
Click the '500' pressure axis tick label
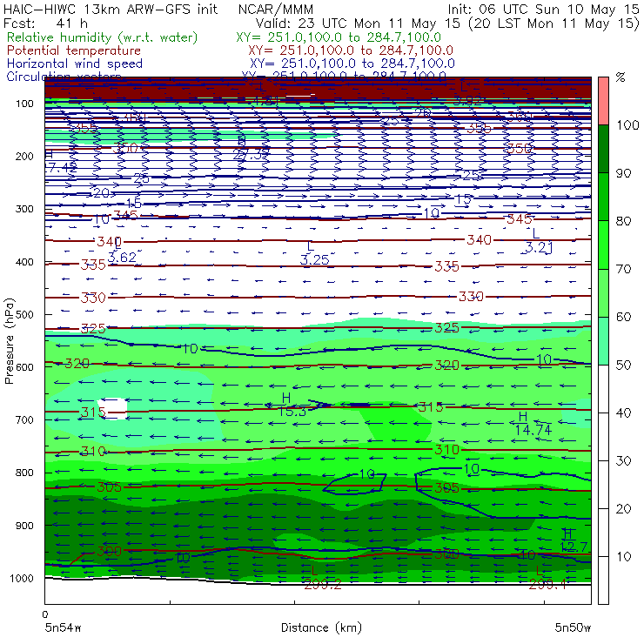click(24, 314)
